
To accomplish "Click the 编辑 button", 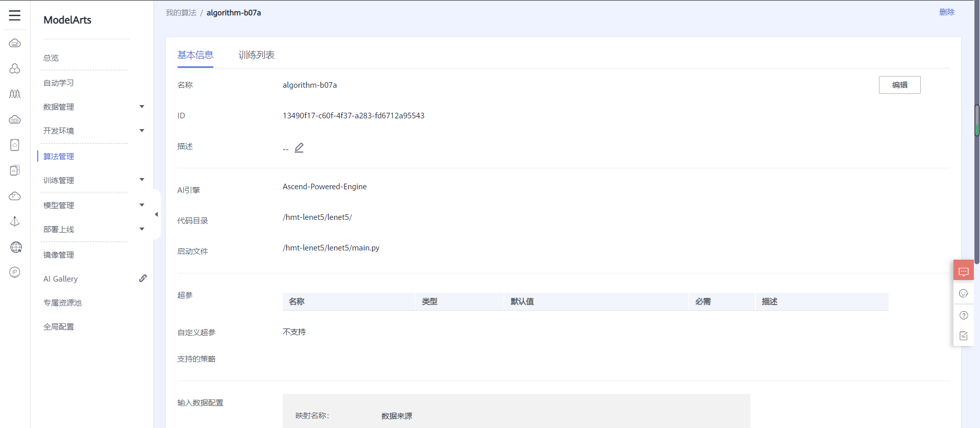I will (x=899, y=85).
